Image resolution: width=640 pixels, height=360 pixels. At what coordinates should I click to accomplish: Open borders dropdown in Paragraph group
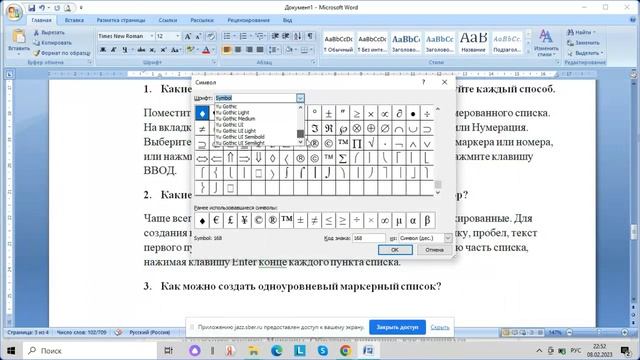(311, 50)
